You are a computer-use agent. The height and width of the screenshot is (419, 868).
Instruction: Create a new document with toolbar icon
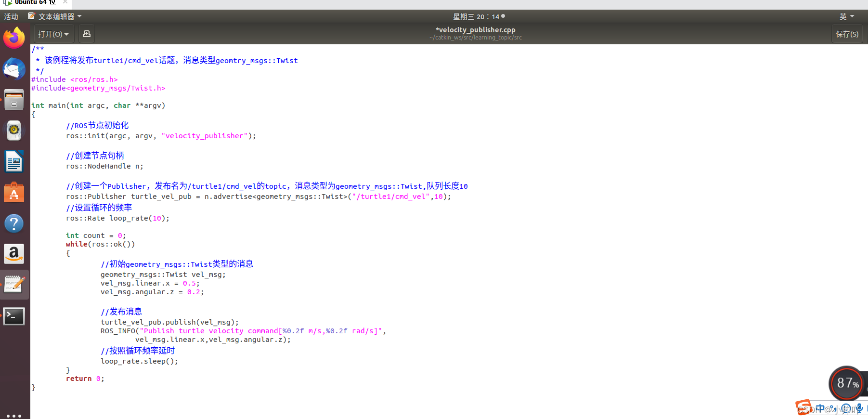click(87, 34)
